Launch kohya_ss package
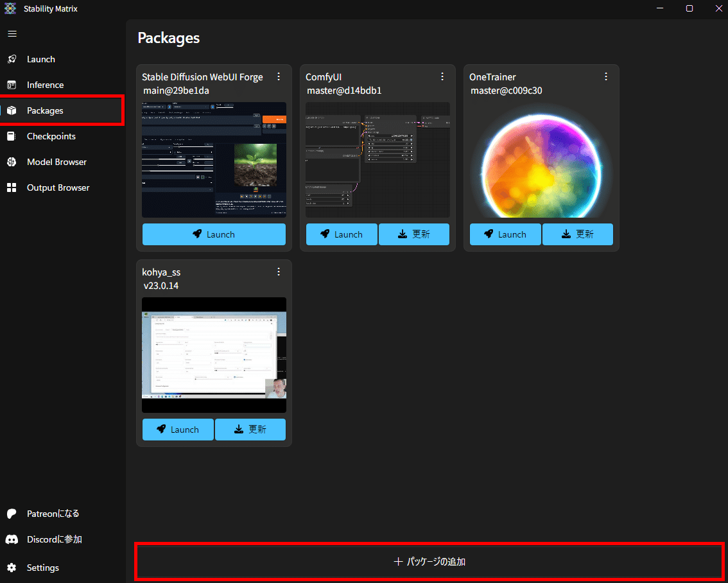728x583 pixels. click(x=178, y=430)
